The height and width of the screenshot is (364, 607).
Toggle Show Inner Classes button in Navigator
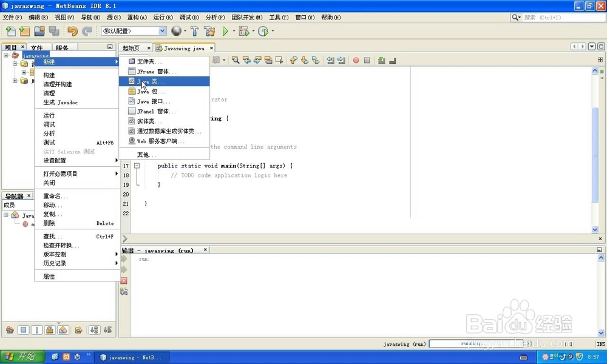[x=63, y=329]
